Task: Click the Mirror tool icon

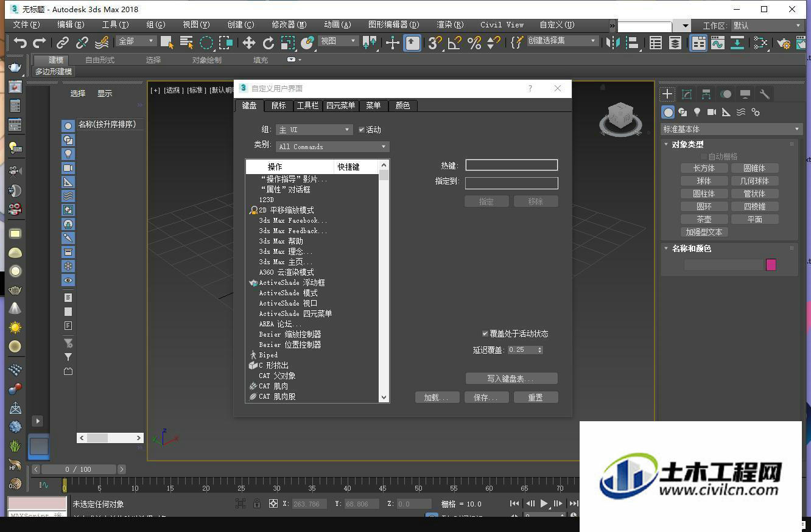Action: point(614,43)
